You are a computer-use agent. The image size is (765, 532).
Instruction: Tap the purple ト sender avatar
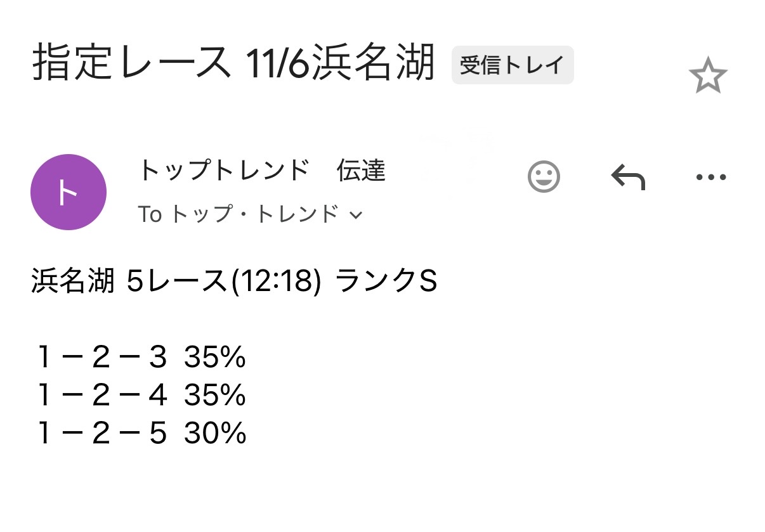click(69, 192)
